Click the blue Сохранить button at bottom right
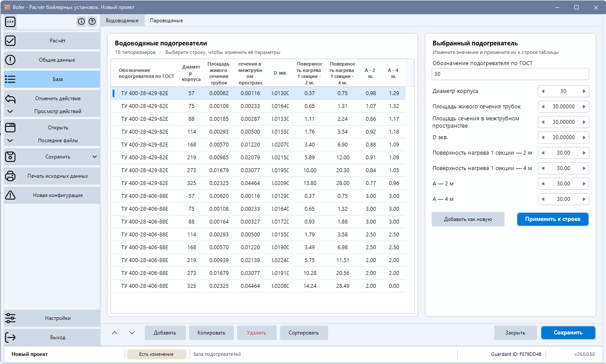The height and width of the screenshot is (364, 606). (568, 333)
